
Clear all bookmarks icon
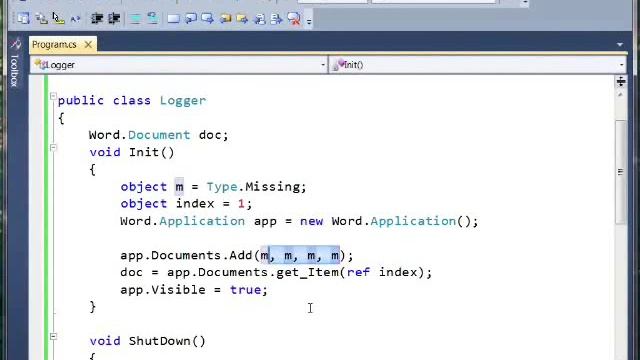(x=294, y=19)
